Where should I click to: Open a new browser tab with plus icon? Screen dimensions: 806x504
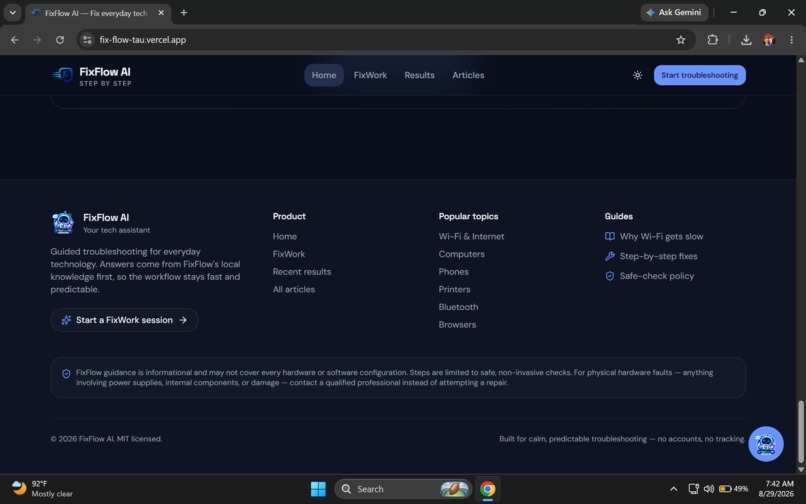(x=184, y=13)
